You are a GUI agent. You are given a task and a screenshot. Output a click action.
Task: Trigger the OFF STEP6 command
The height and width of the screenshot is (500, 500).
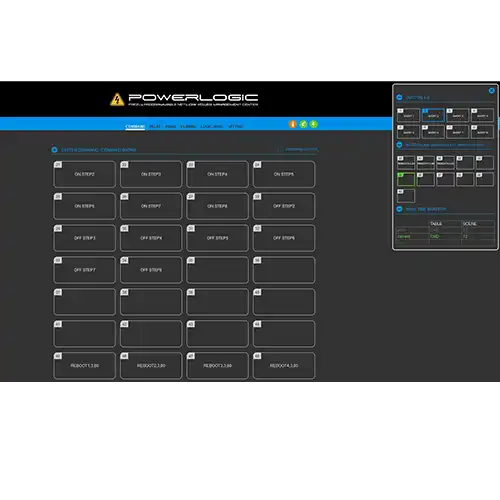(284, 238)
